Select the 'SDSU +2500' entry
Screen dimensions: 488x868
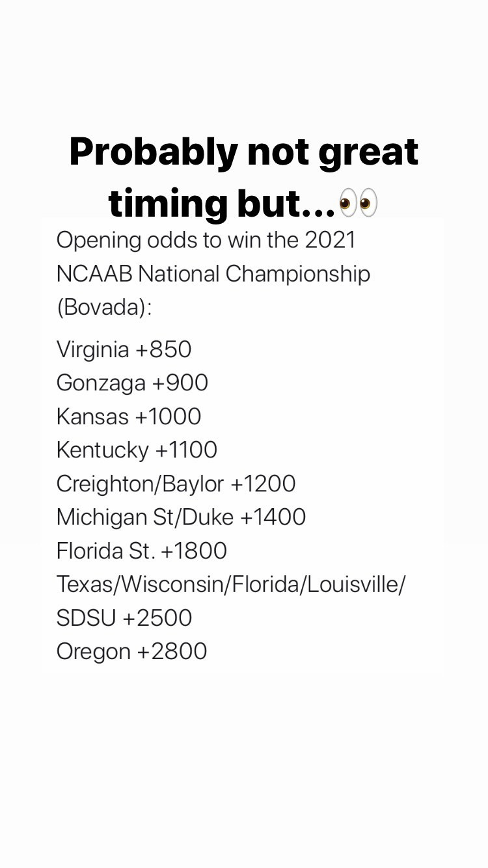pyautogui.click(x=124, y=618)
